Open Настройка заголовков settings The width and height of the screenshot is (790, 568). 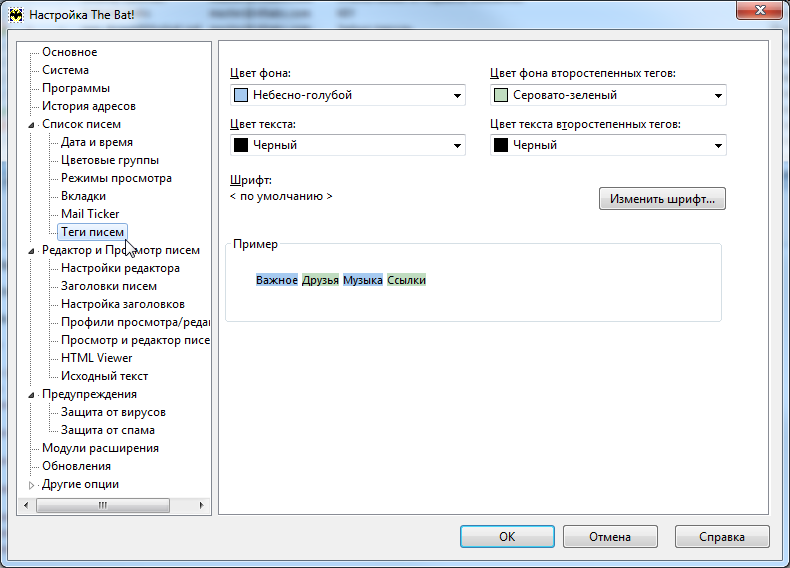pos(123,304)
